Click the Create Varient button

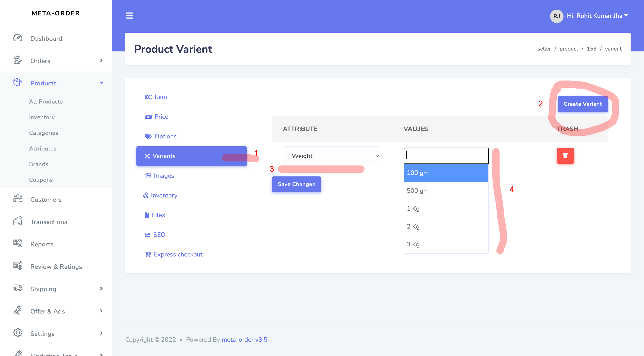tap(583, 104)
